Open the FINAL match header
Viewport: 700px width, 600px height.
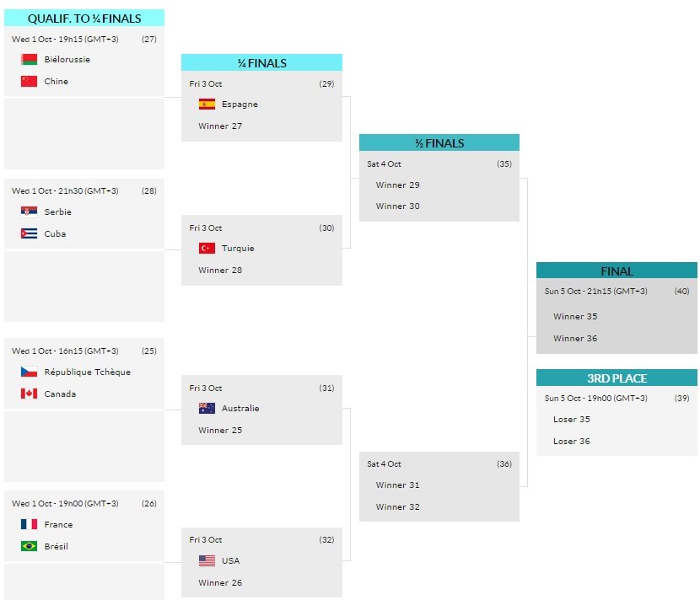coord(617,271)
